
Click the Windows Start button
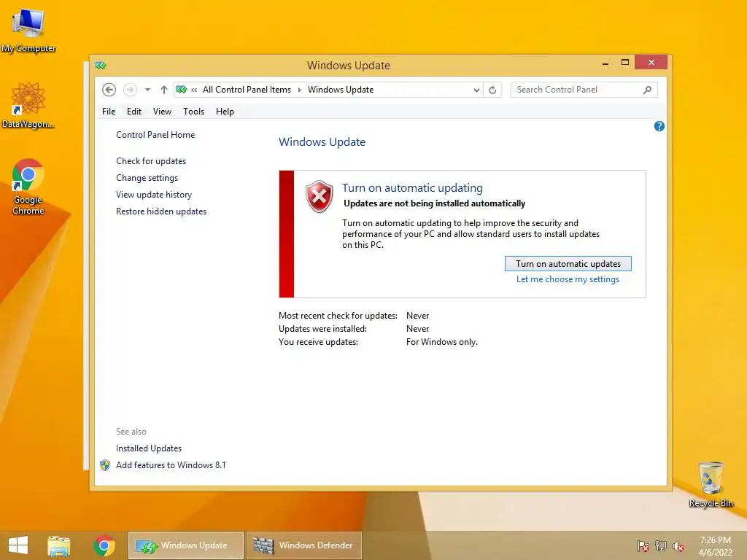pos(18,545)
